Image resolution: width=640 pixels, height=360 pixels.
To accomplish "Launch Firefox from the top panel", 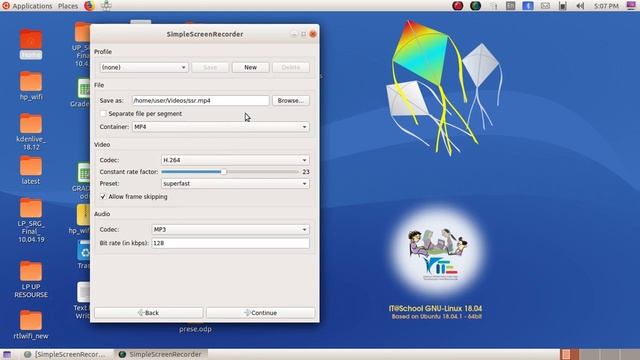I will tap(89, 6).
